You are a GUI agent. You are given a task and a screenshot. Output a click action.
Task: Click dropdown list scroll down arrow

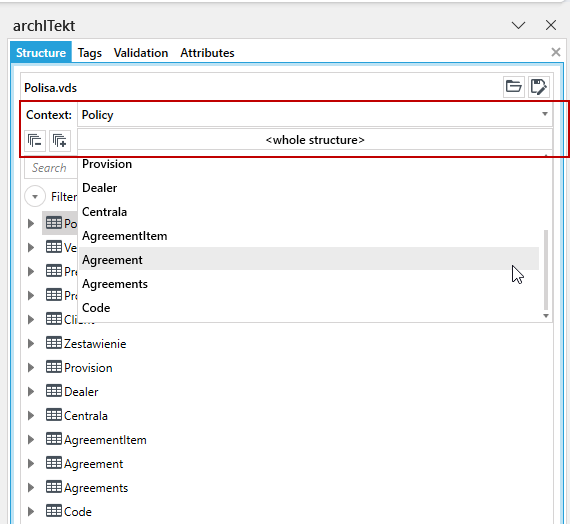click(x=546, y=316)
